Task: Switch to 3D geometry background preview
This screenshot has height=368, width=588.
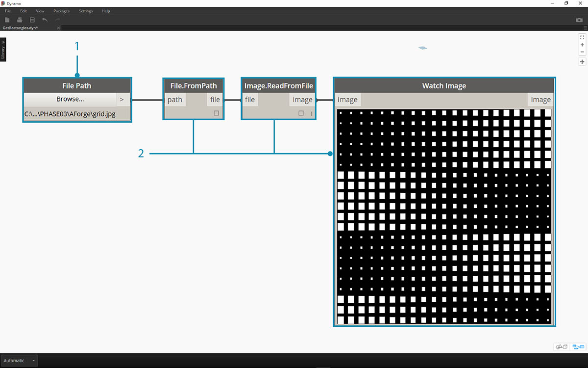Action: pyautogui.click(x=562, y=347)
